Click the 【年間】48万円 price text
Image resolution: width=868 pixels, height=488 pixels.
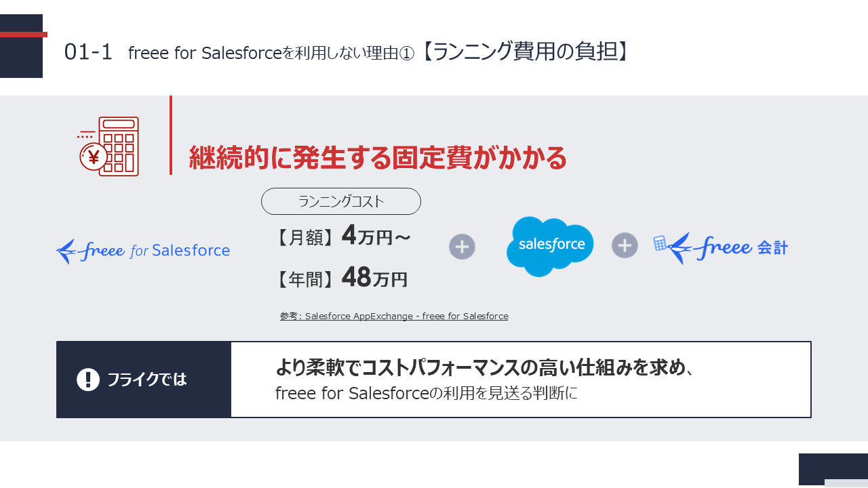(342, 278)
